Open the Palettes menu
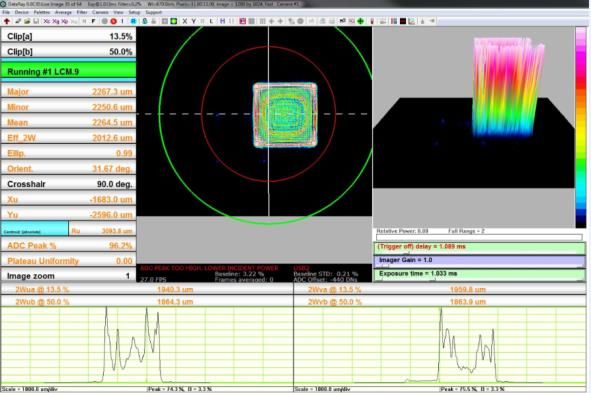The image size is (591, 393). click(41, 12)
